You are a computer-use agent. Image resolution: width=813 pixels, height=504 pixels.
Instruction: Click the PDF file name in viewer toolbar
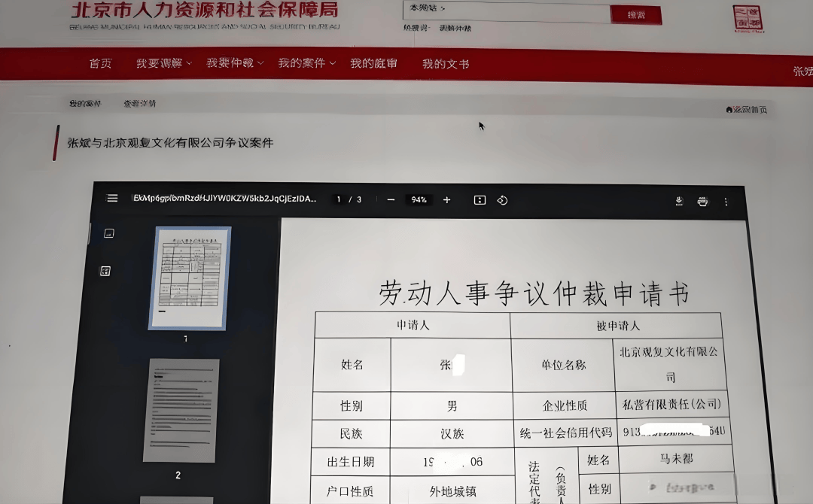point(224,199)
